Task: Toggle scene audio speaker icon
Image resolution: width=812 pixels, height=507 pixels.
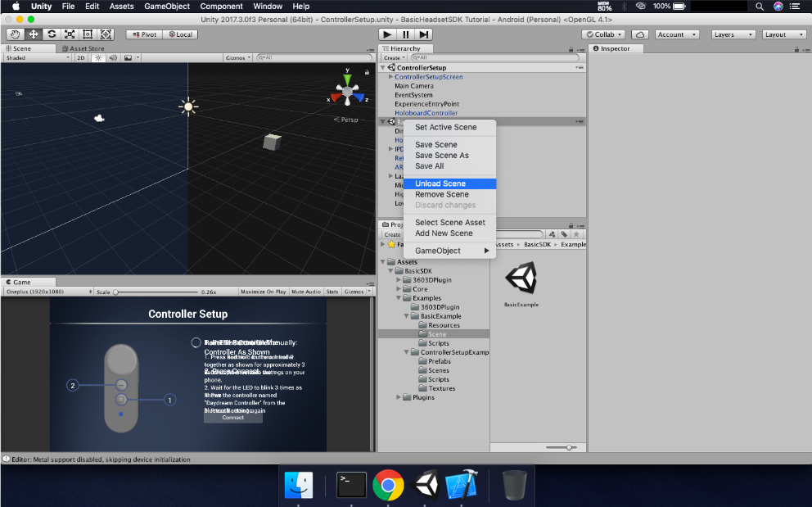Action: 113,57
